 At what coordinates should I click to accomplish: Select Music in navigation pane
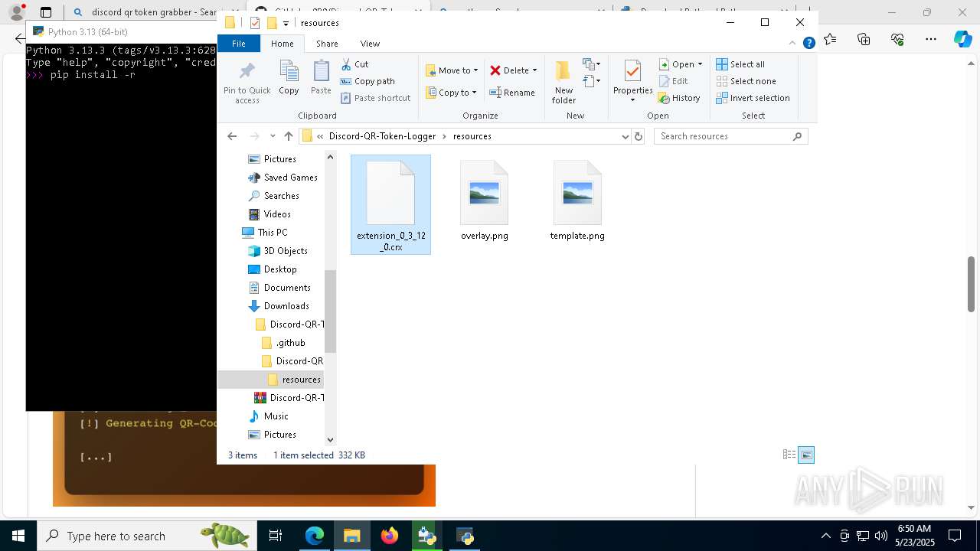pyautogui.click(x=268, y=416)
